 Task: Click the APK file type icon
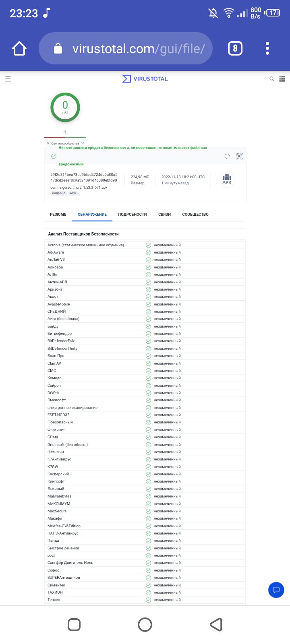tap(227, 179)
